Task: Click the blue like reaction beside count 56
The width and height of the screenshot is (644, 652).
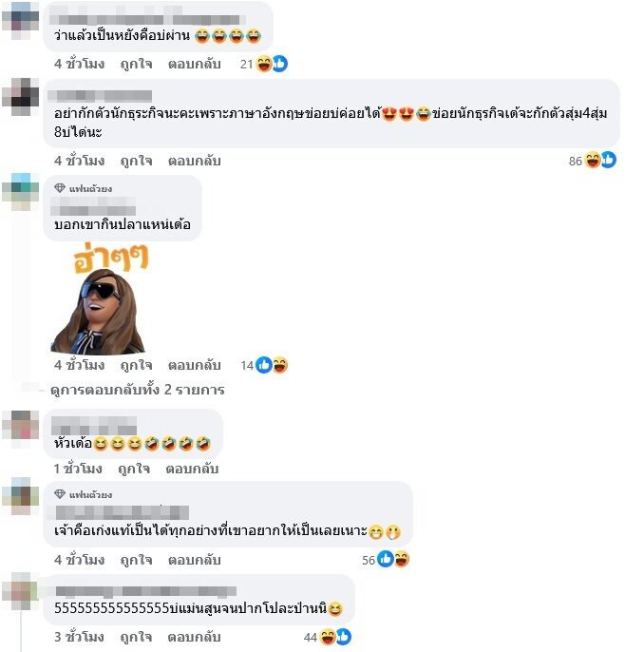Action: pos(385,559)
